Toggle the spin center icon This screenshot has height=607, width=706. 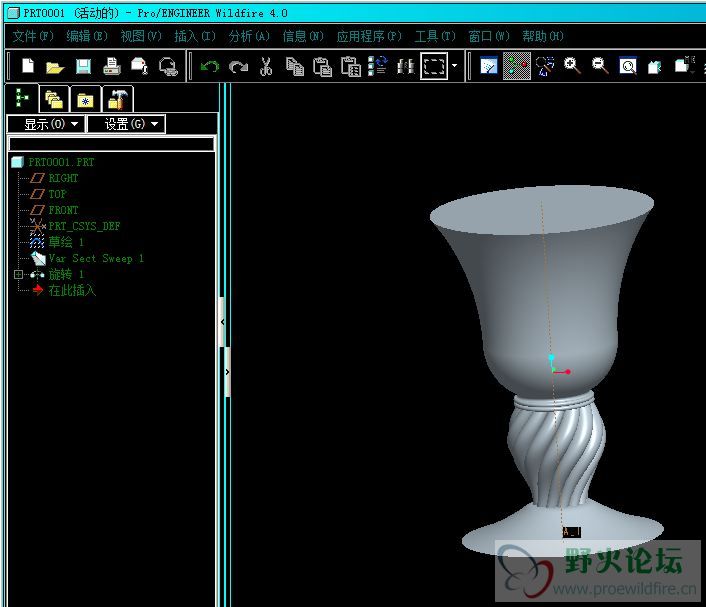coord(516,66)
